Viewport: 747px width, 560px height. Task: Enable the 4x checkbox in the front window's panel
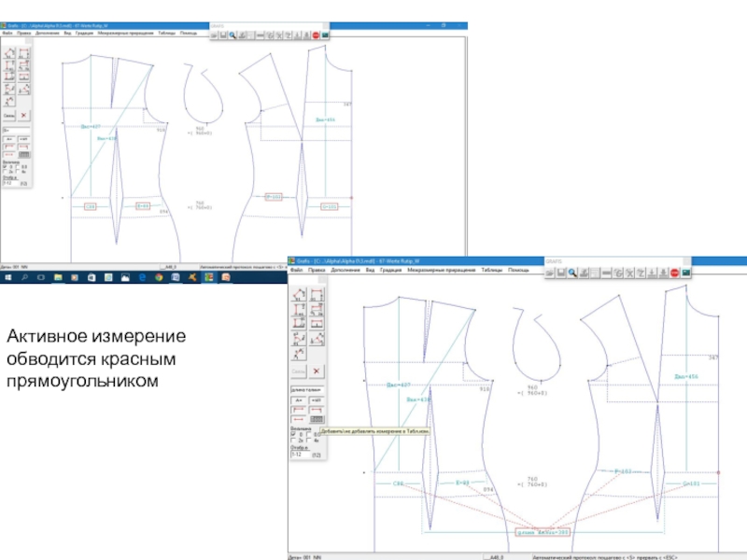309,441
